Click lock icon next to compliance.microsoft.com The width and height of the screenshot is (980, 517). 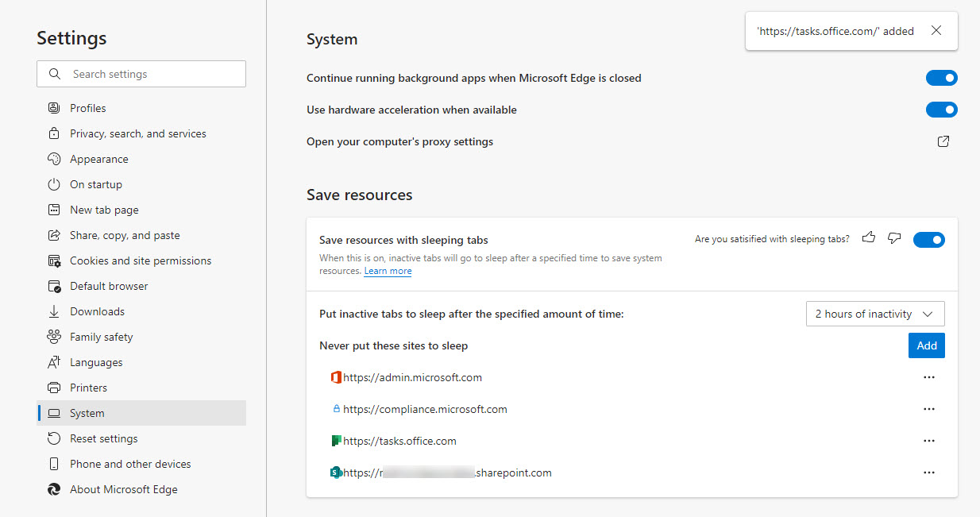(x=336, y=409)
